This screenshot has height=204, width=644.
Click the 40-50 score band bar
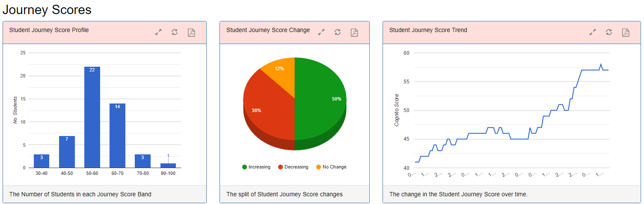[x=67, y=152]
